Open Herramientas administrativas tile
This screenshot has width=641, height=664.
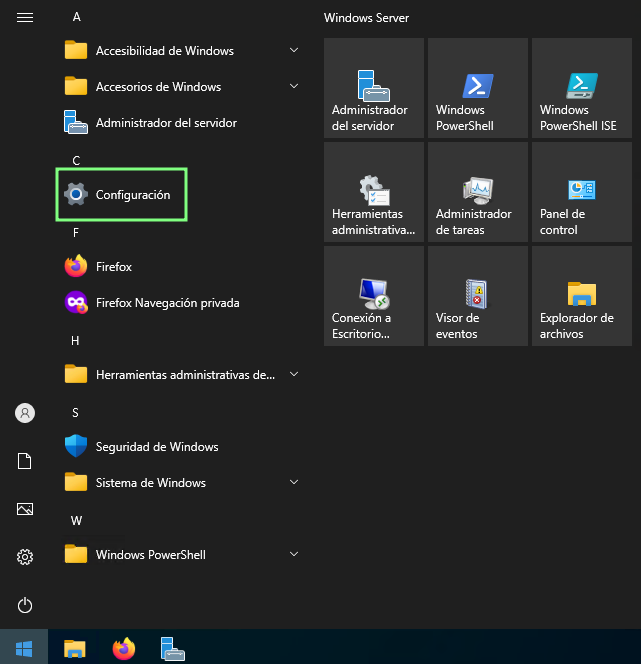(x=374, y=192)
